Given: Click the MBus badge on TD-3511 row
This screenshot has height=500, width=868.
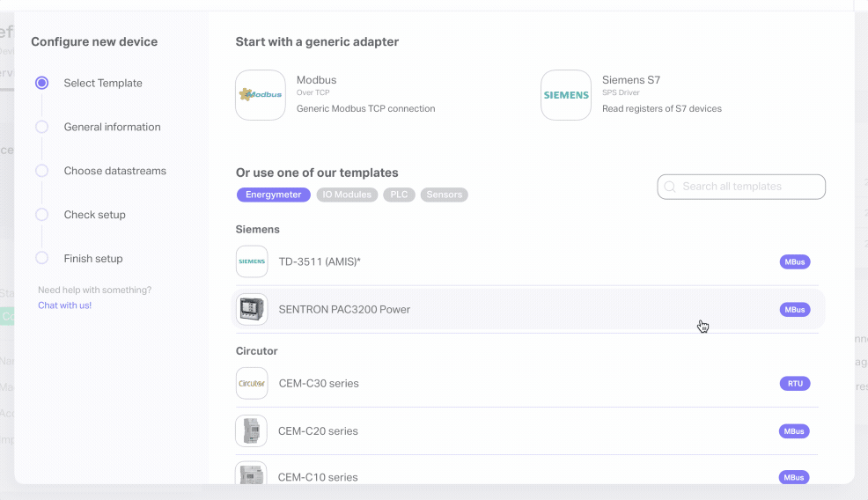Looking at the screenshot, I should tap(795, 262).
